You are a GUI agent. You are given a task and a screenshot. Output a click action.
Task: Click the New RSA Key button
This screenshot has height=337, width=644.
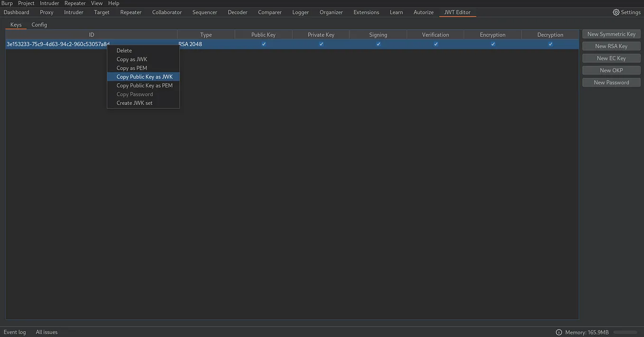click(x=611, y=46)
